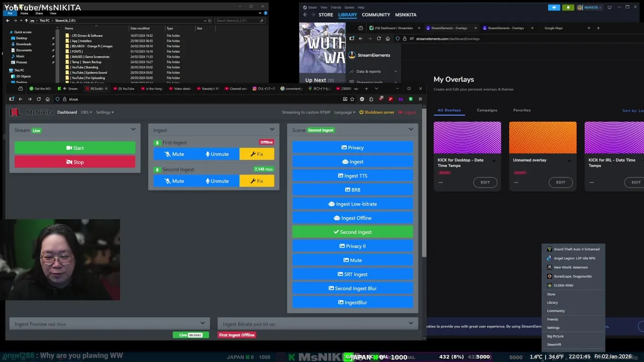Screen dimensions: 644x362
Task: Select the active Second Ingest scene
Action: pyautogui.click(x=352, y=232)
